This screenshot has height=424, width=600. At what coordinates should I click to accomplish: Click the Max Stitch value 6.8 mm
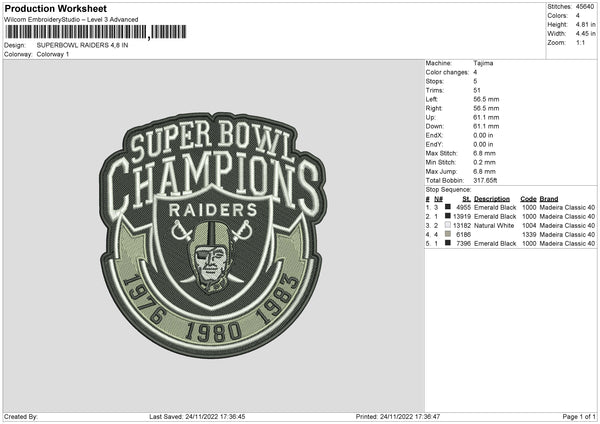(484, 153)
